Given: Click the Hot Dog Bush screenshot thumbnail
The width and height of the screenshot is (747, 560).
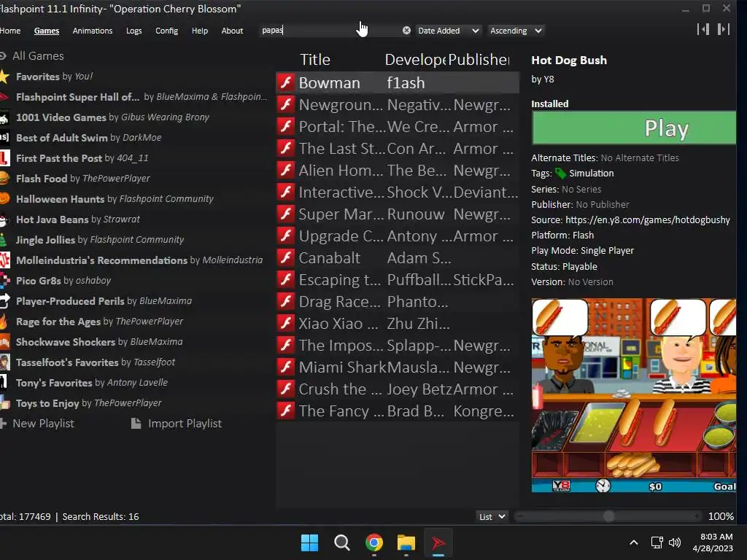Looking at the screenshot, I should pyautogui.click(x=634, y=395).
